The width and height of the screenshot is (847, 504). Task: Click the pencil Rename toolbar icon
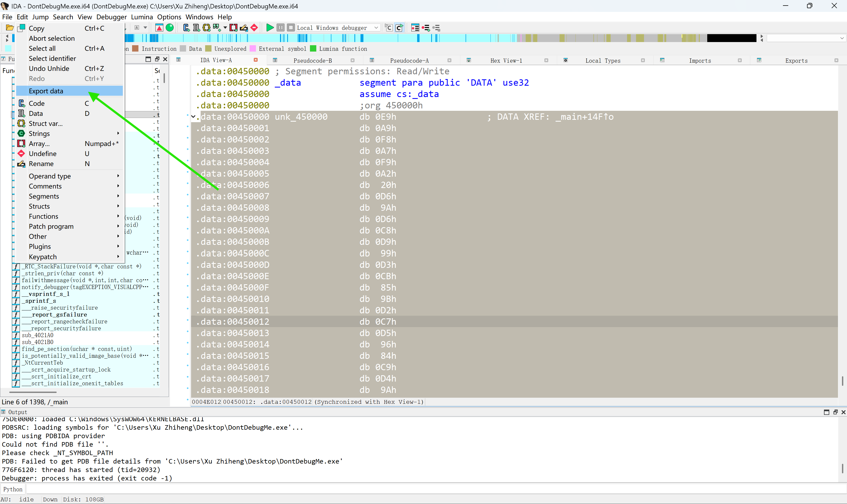244,28
